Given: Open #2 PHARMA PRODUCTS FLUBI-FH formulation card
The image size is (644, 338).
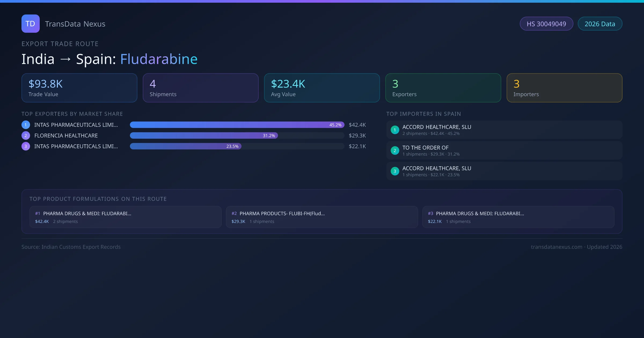Looking at the screenshot, I should [322, 217].
